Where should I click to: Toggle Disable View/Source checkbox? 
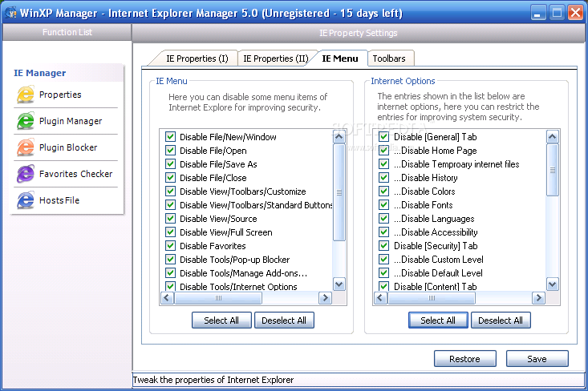[170, 219]
